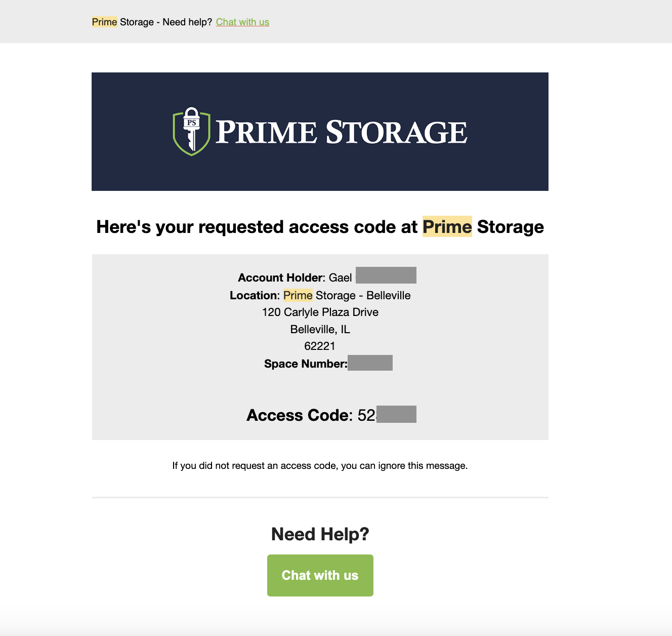This screenshot has height=636, width=672.
Task: Click the "Access Code" label
Action: 297,415
